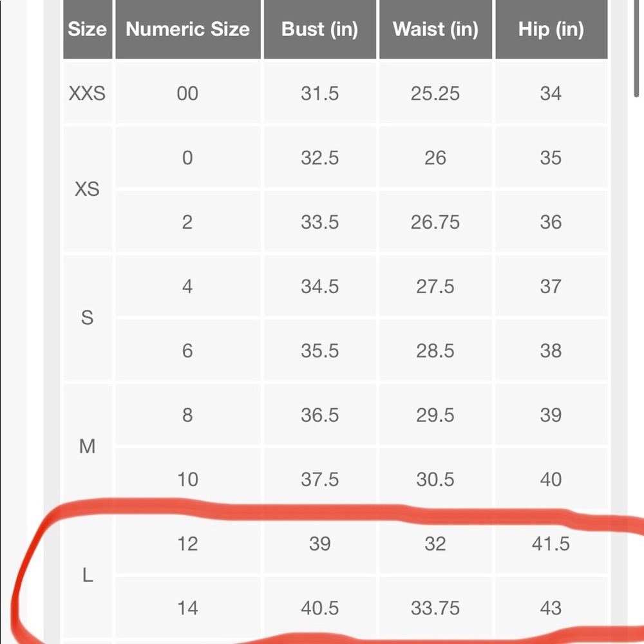The width and height of the screenshot is (644, 644).
Task: Click the 25.25 waist measurement
Action: pyautogui.click(x=435, y=93)
